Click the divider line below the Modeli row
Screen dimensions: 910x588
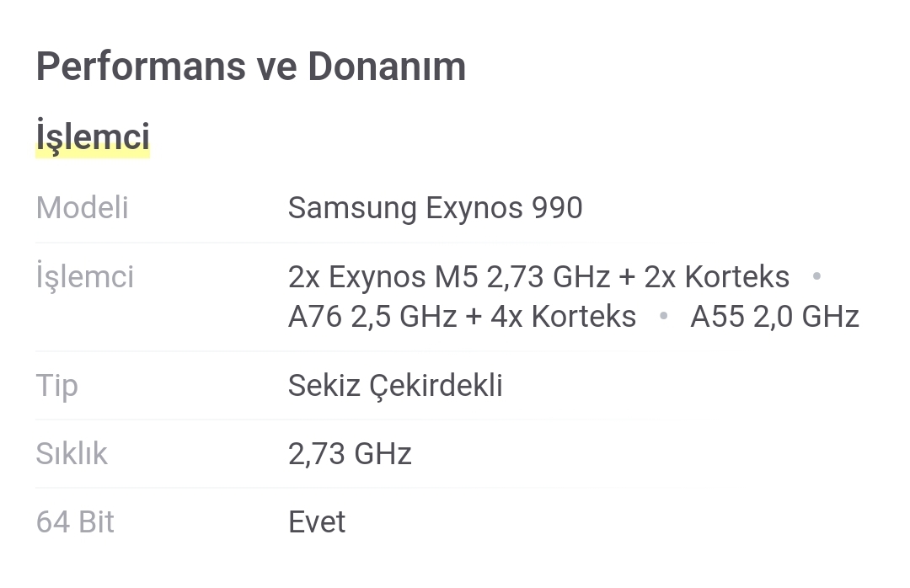[337, 243]
